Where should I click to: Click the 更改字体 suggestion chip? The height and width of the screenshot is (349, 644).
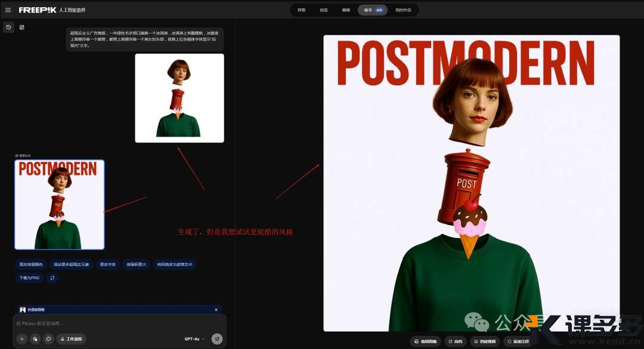pos(108,264)
